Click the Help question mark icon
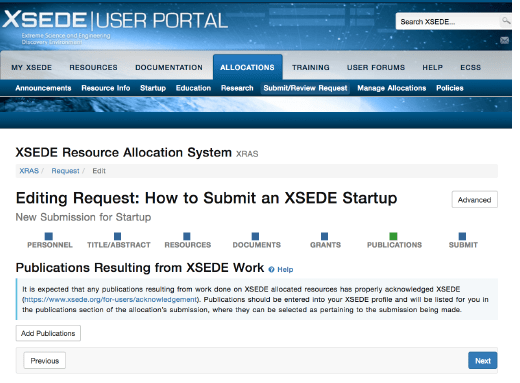 [271, 269]
